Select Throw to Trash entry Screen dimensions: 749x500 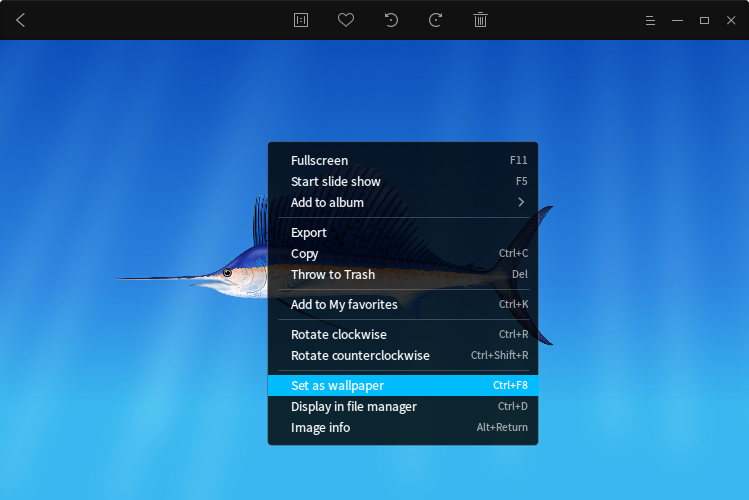403,275
